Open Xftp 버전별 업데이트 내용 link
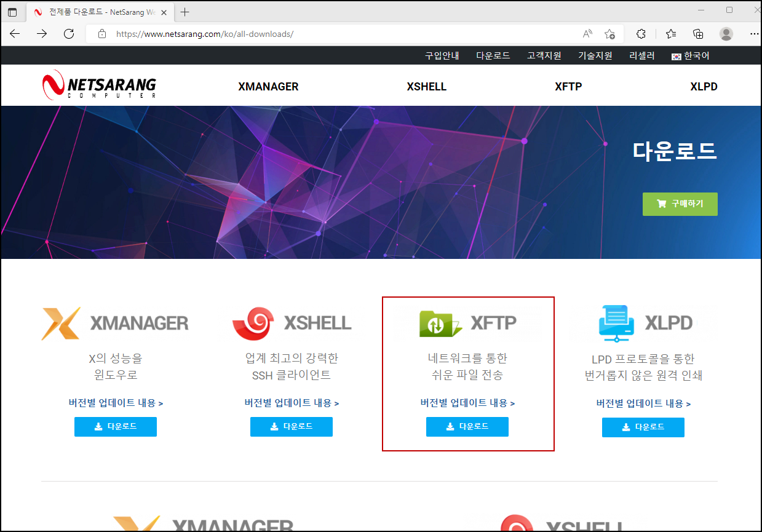The width and height of the screenshot is (762, 532). (x=467, y=403)
